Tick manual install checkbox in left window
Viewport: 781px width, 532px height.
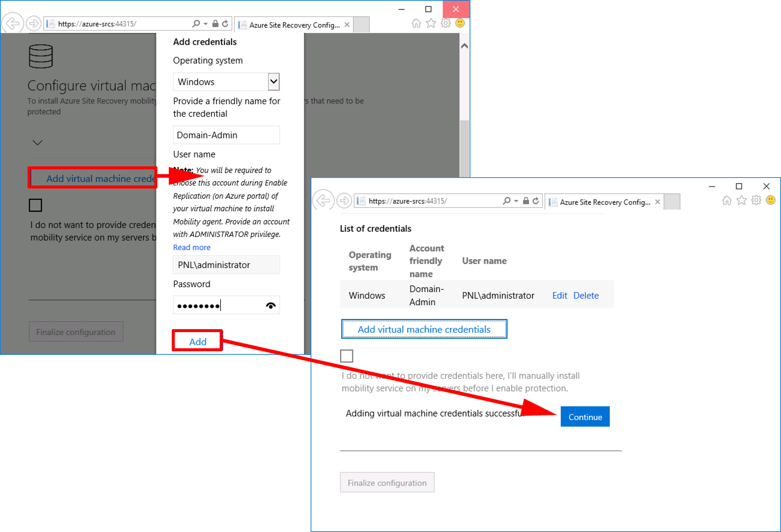[35, 205]
